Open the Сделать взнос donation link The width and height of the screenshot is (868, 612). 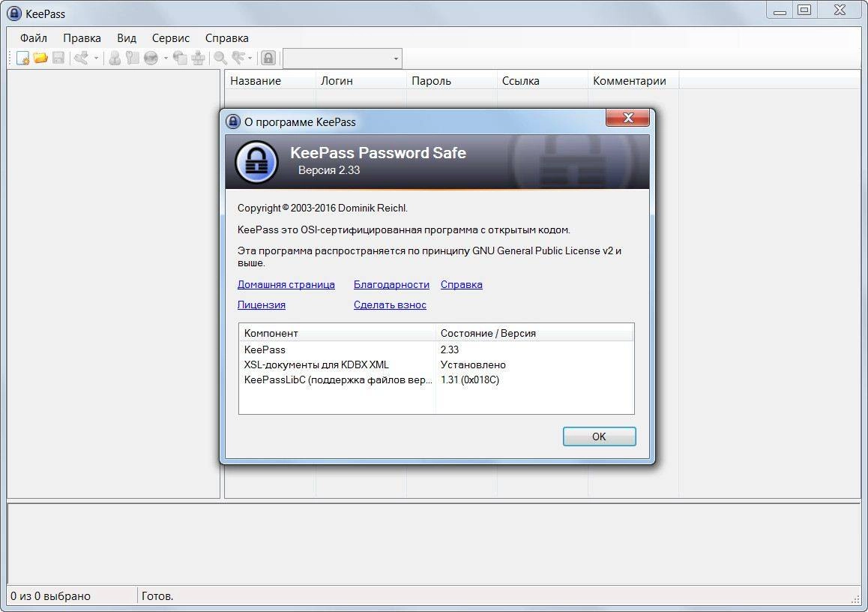tap(390, 304)
